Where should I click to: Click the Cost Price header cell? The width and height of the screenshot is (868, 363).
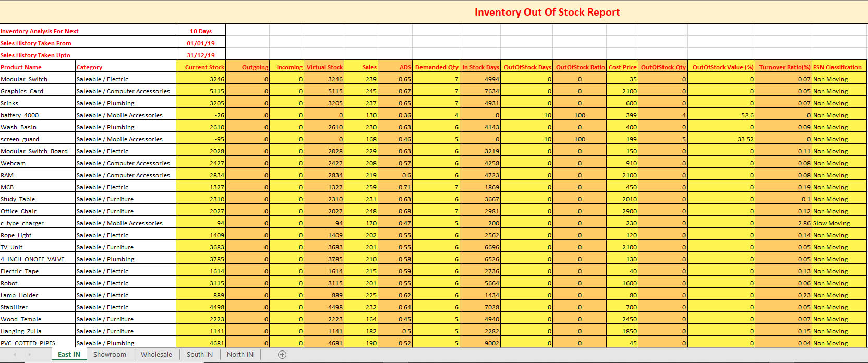pyautogui.click(x=622, y=66)
